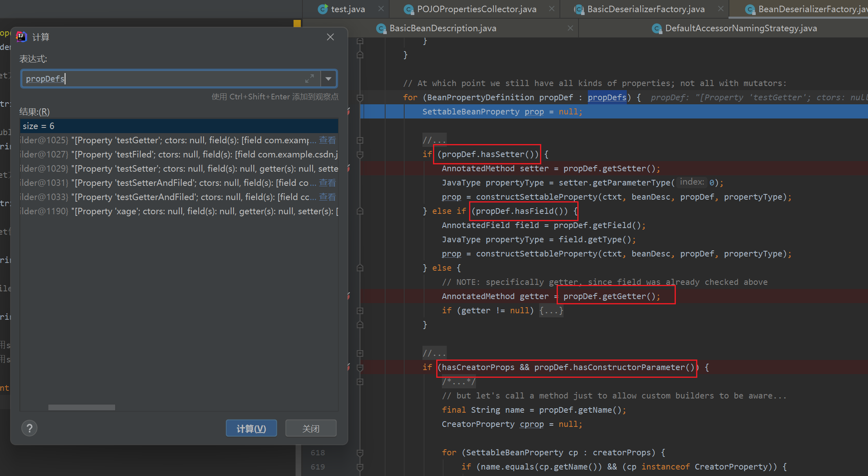The height and width of the screenshot is (476, 868).
Task: Expand folded getter != null block
Action: pyautogui.click(x=360, y=310)
